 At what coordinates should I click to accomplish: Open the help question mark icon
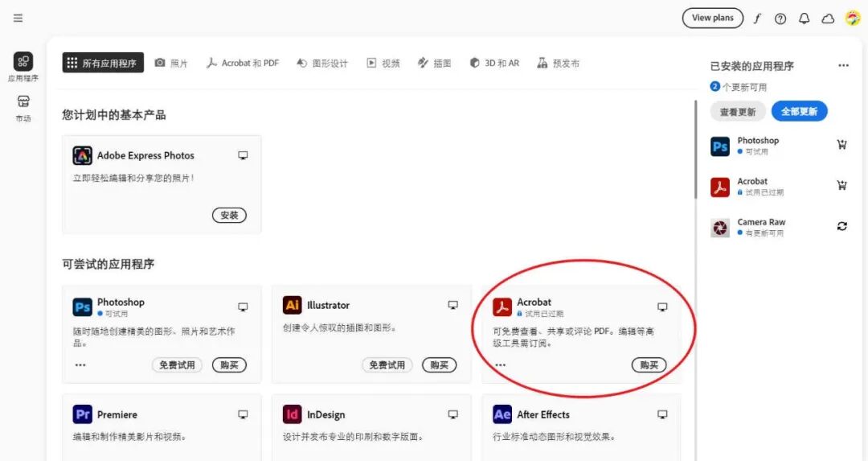(780, 19)
